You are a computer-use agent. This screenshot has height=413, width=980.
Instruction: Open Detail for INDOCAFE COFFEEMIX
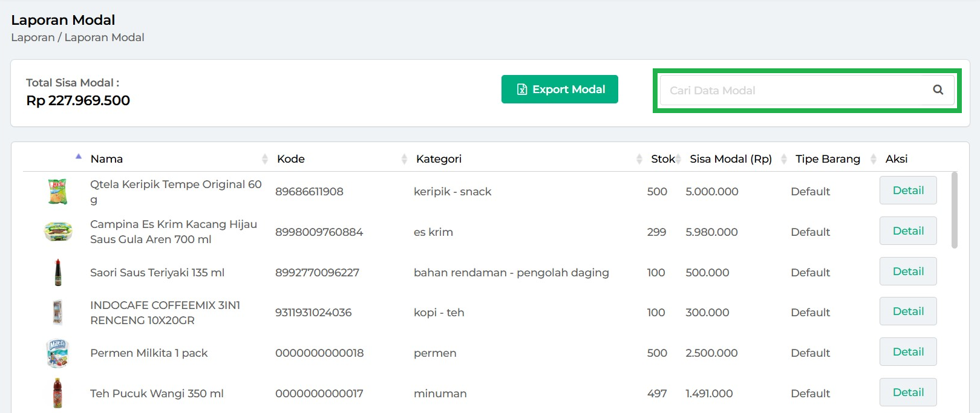(907, 311)
